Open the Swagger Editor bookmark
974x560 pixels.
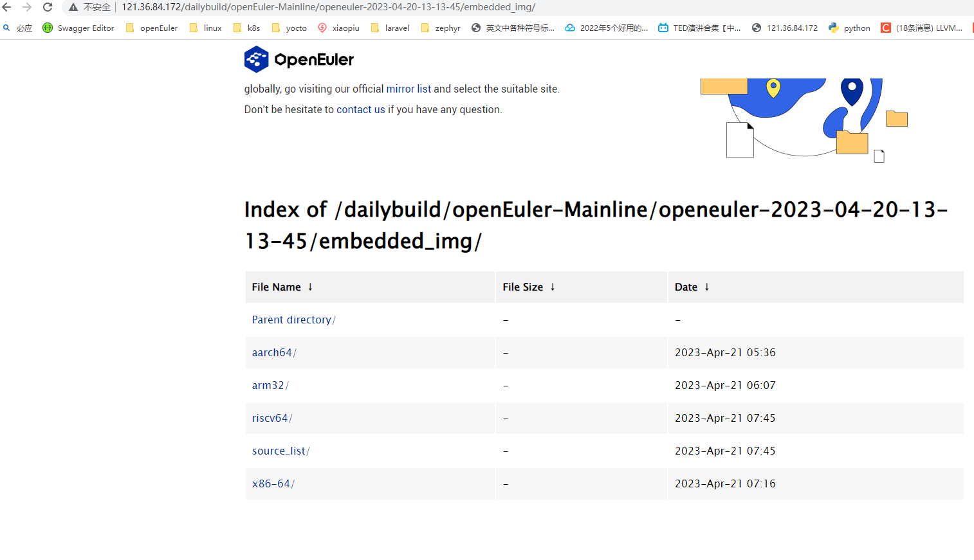pyautogui.click(x=78, y=28)
